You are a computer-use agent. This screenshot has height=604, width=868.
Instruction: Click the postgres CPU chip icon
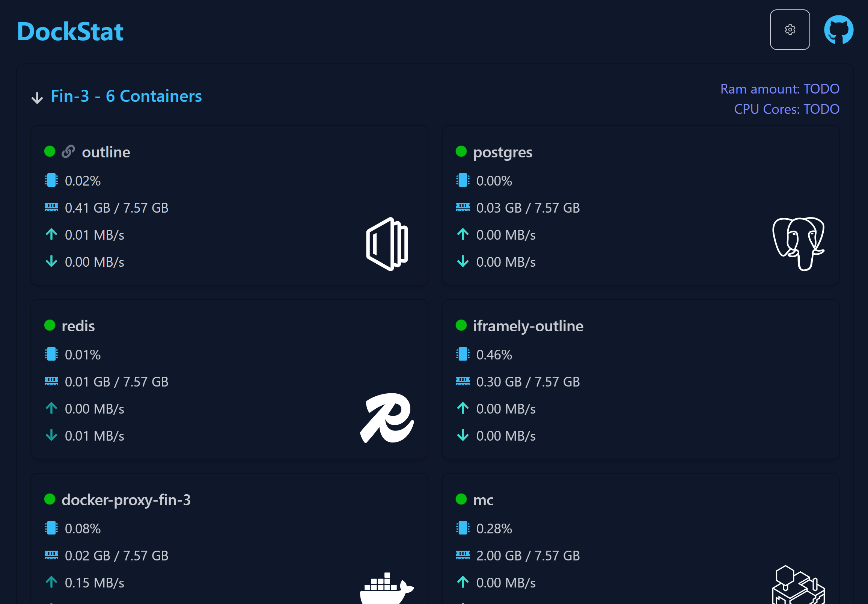463,180
